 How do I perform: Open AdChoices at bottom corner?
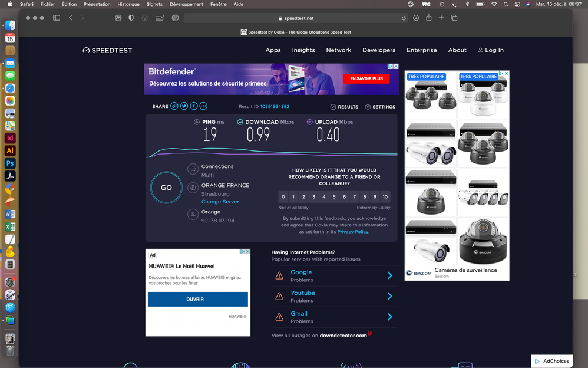tap(552, 361)
